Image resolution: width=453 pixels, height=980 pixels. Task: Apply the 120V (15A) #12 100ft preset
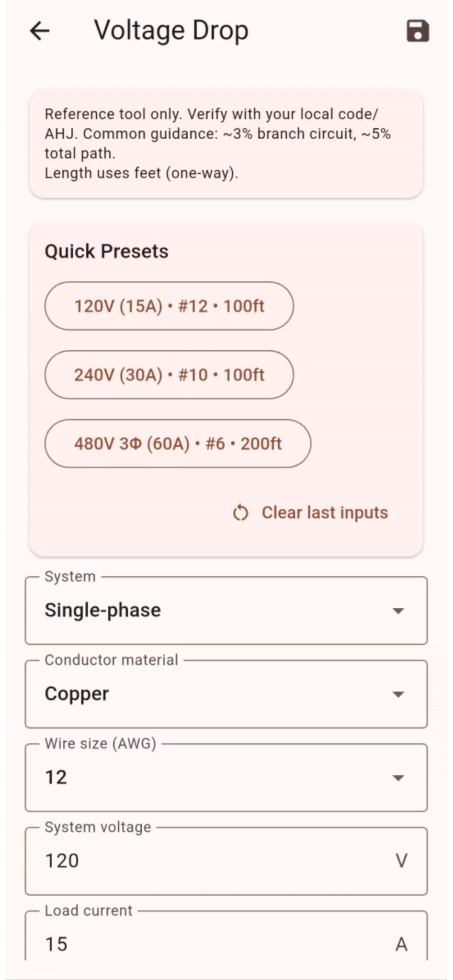[169, 306]
